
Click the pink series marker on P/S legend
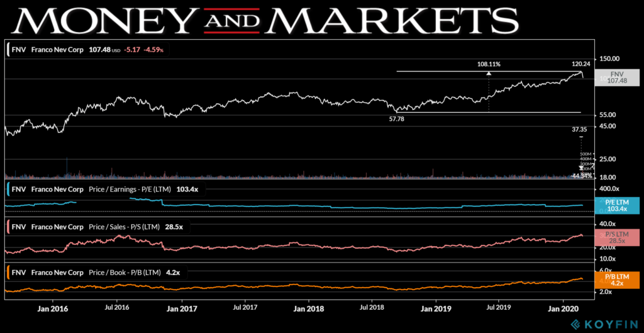[8, 226]
